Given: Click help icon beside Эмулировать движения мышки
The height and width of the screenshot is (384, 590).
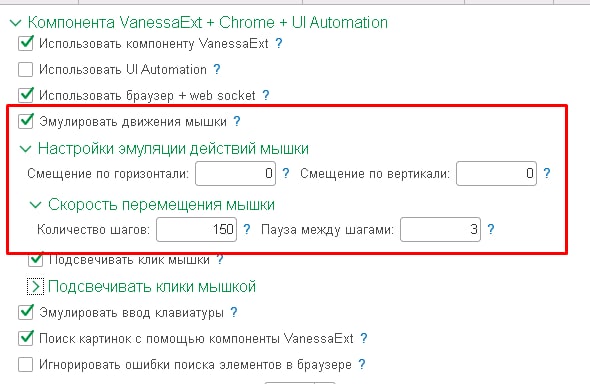Looking at the screenshot, I should click(237, 121).
